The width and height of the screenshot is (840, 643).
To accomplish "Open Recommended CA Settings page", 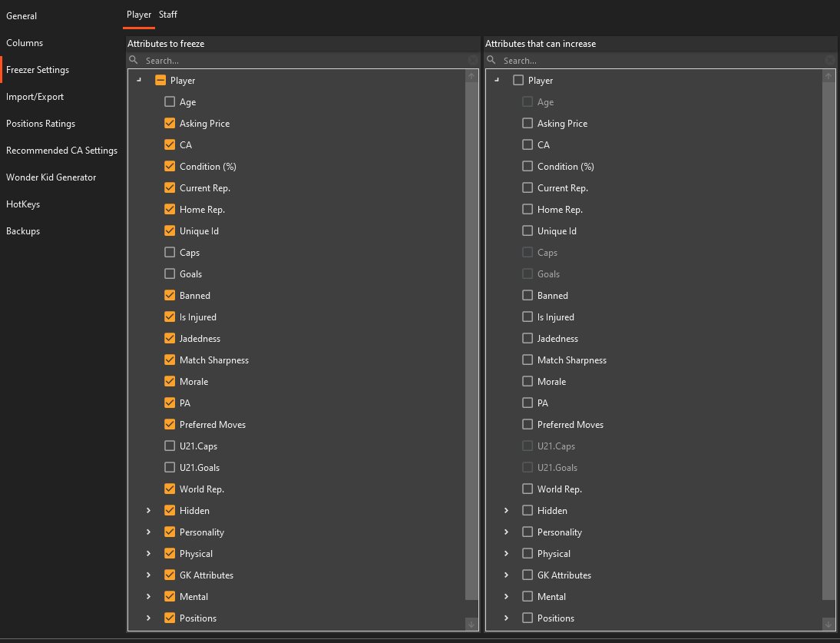I will tap(61, 151).
